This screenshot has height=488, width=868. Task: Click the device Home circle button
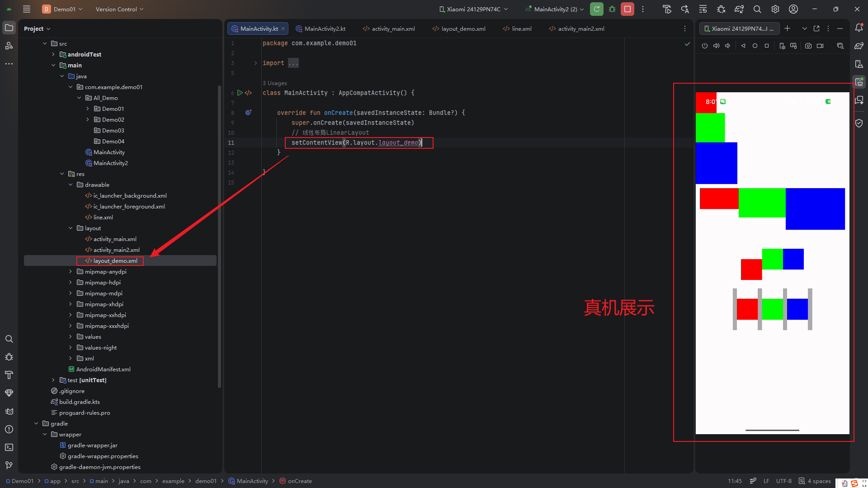tap(755, 46)
